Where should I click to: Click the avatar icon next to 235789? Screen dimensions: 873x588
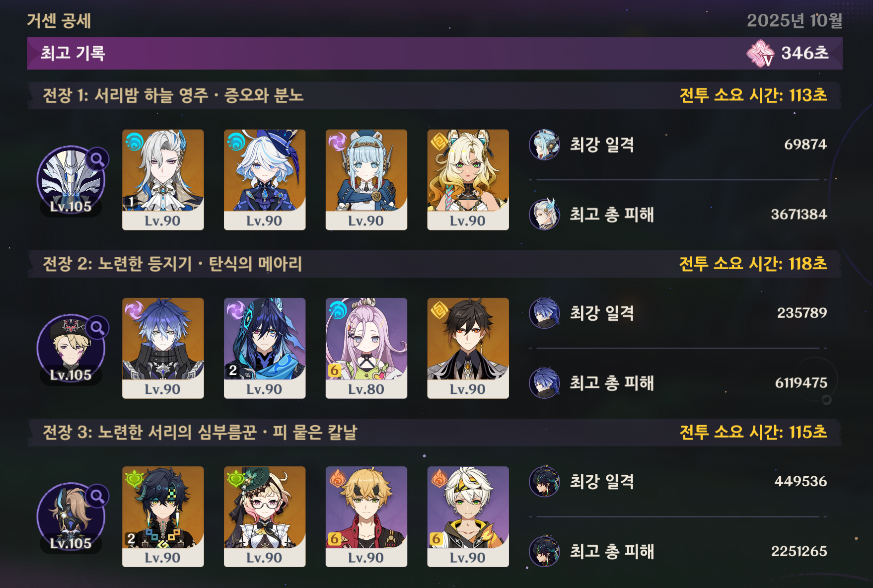[x=544, y=313]
